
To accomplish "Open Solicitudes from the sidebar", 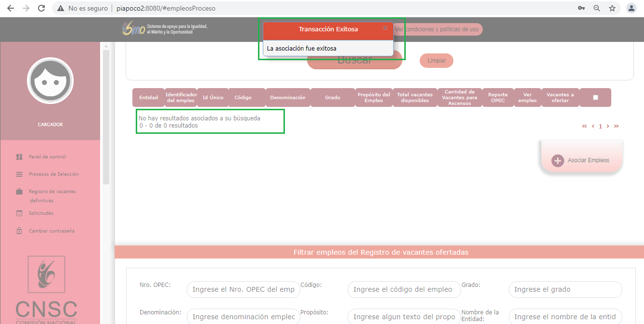I will coord(41,213).
